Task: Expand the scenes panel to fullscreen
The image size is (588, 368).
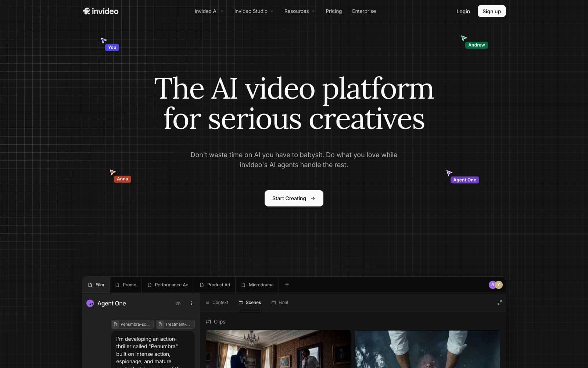Action: pyautogui.click(x=499, y=302)
